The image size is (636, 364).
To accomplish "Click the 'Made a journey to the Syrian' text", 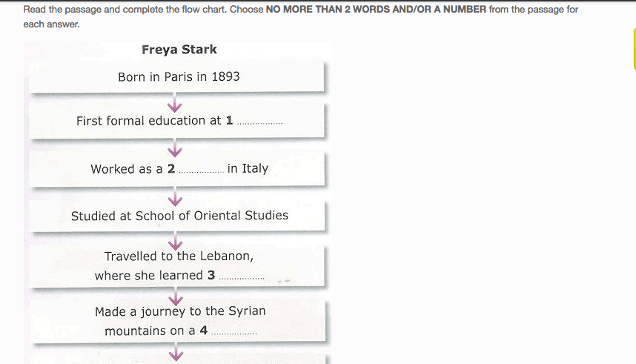I will (x=180, y=311).
